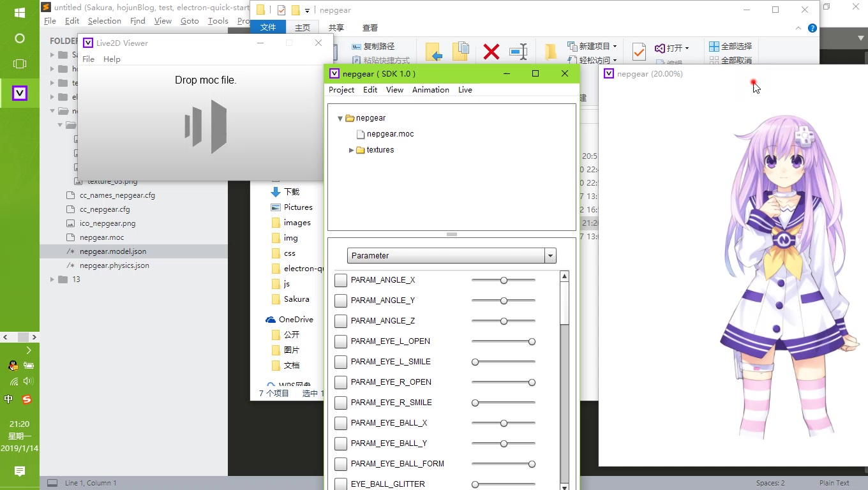Adjust the PARAM_EYE_BALL_Y slider handle

(504, 443)
